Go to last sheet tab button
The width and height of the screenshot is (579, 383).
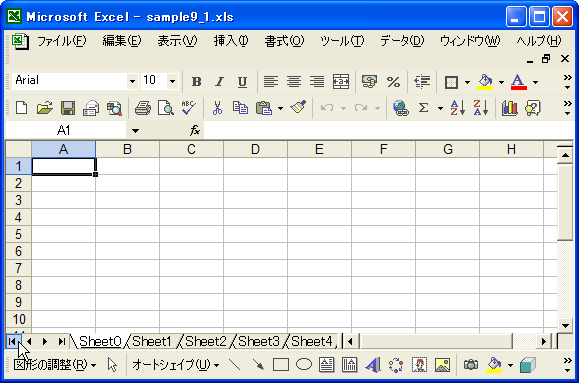(x=61, y=342)
